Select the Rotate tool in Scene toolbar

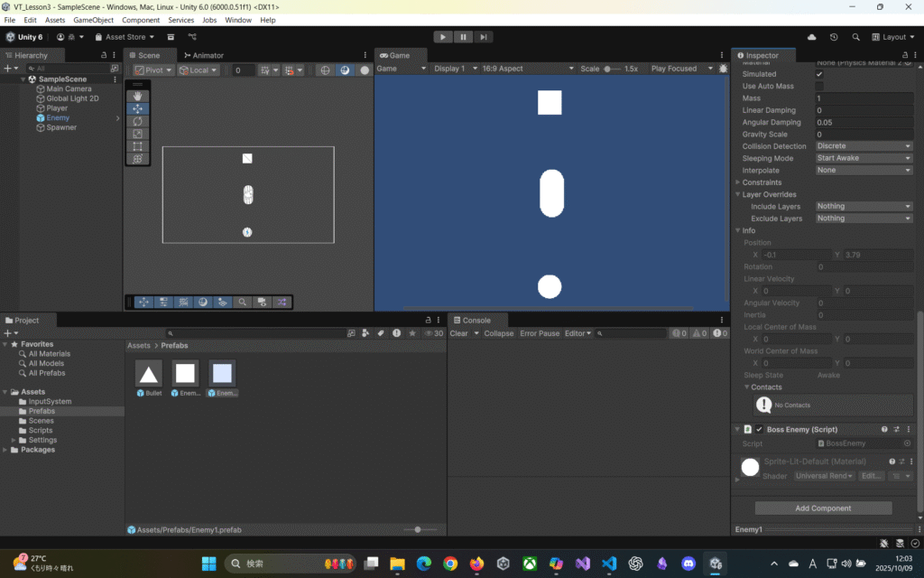pyautogui.click(x=137, y=121)
